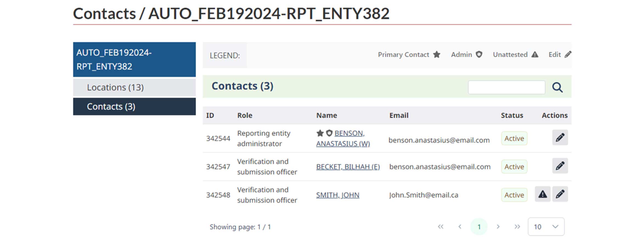Edit BECKET, BILHAH using pencil icon

point(560,165)
